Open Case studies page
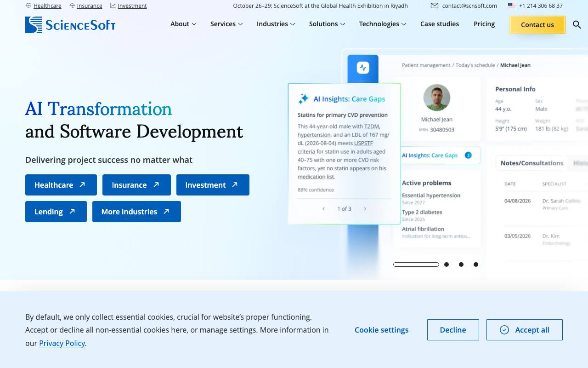The width and height of the screenshot is (588, 368). (x=440, y=24)
